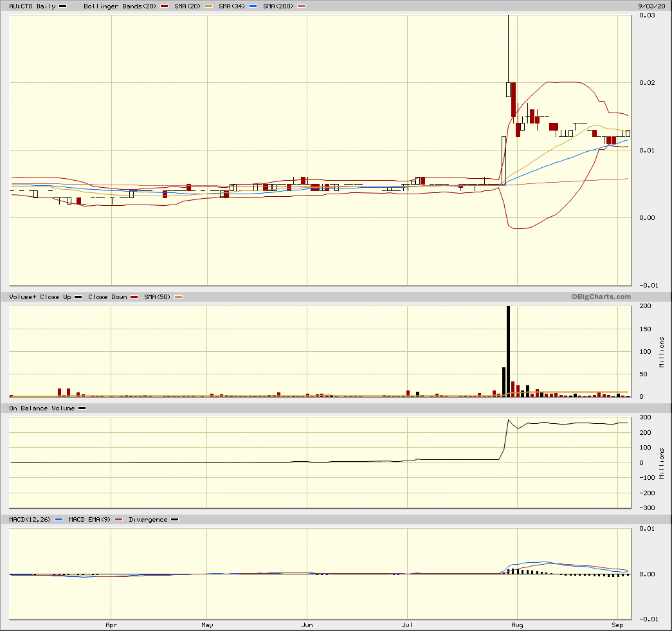Click the 200 volume axis value

pos(646,306)
